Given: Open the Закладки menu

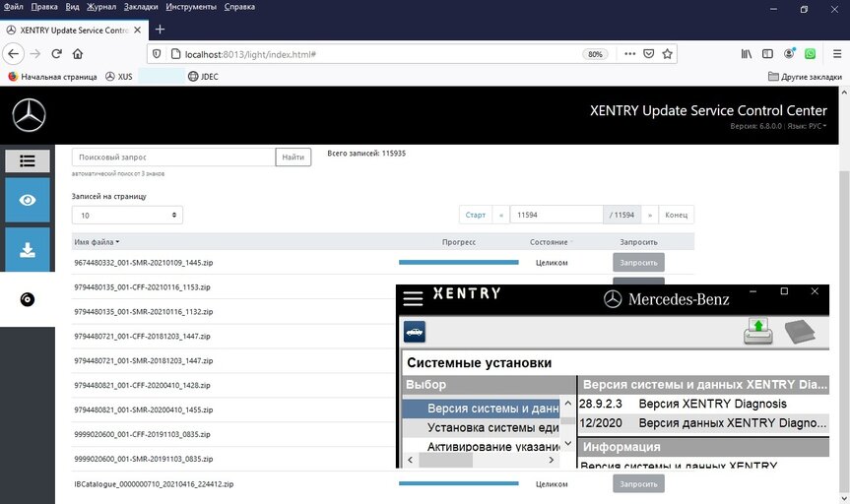Looking at the screenshot, I should tap(141, 7).
